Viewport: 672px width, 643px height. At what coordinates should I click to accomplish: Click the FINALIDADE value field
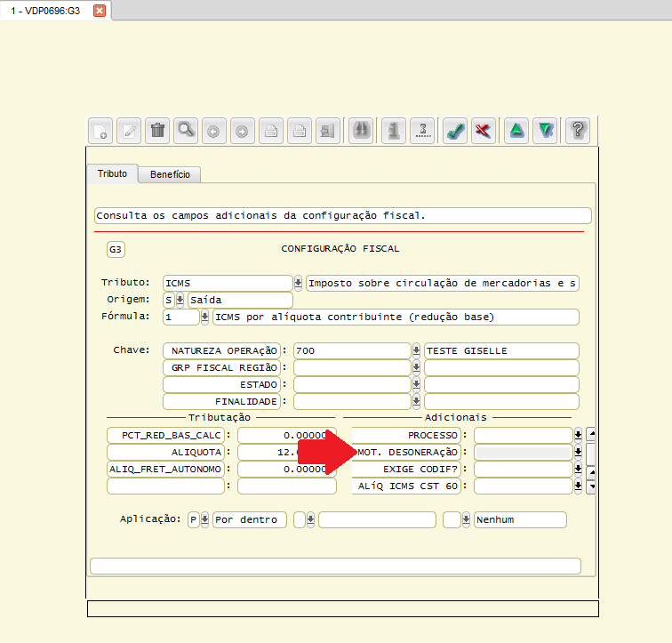click(352, 402)
